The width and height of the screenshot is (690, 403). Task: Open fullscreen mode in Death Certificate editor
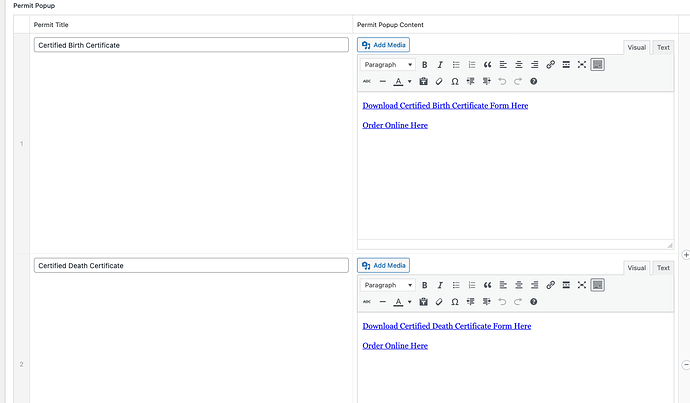click(582, 285)
